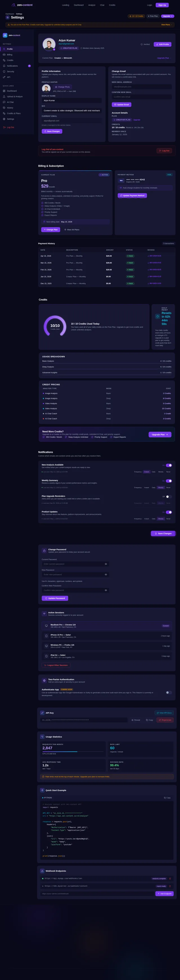Image resolution: width=180 pixels, height=980 pixels.
Task: Open Upload & Analyze quick link
Action: point(14,97)
